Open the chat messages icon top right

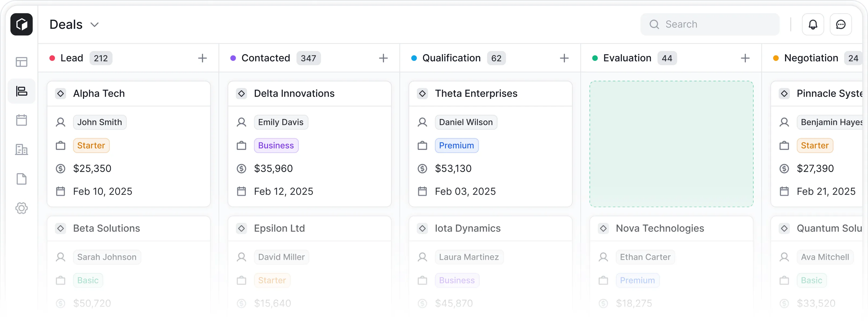(x=841, y=24)
